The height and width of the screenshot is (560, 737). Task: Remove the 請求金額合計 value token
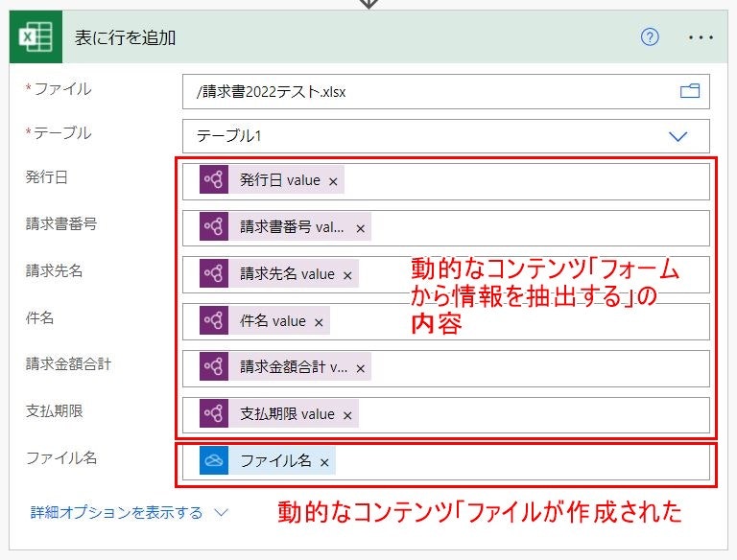[361, 368]
